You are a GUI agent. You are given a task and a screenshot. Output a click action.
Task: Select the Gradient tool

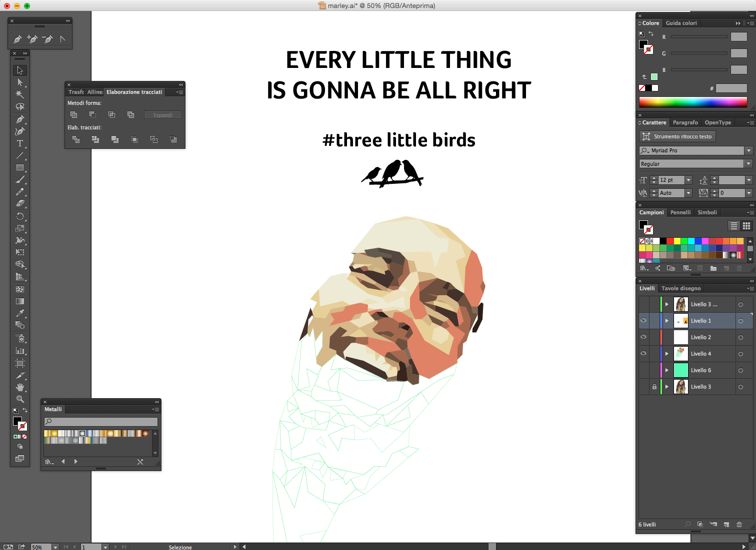(20, 301)
